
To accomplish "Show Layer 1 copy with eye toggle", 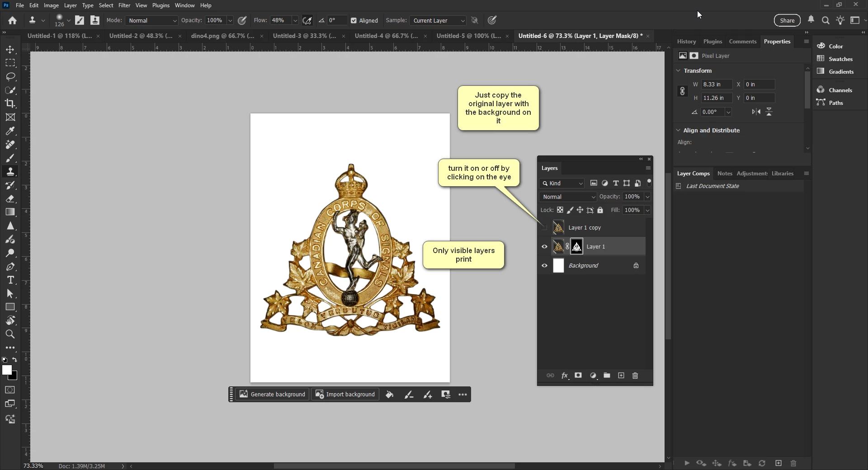I will pos(544,227).
